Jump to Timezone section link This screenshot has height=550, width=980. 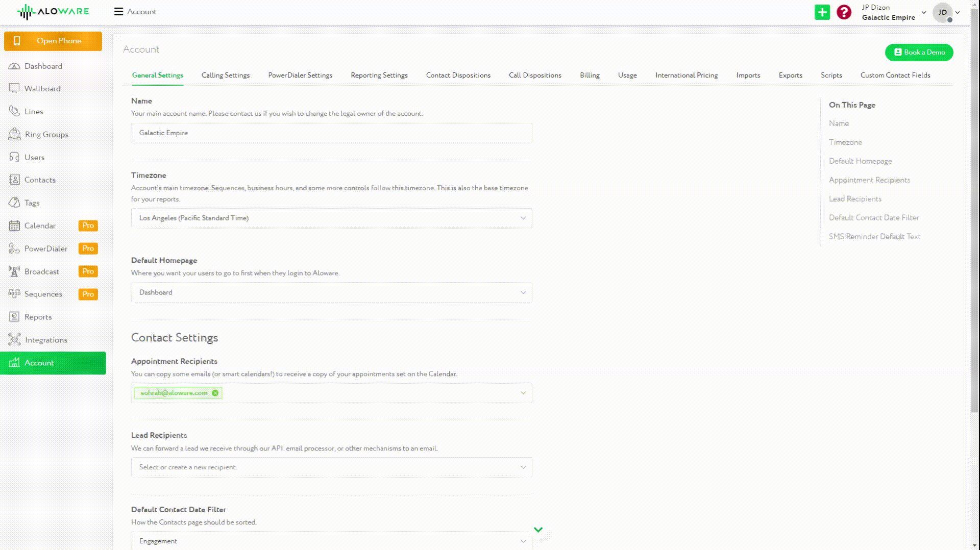[845, 142]
